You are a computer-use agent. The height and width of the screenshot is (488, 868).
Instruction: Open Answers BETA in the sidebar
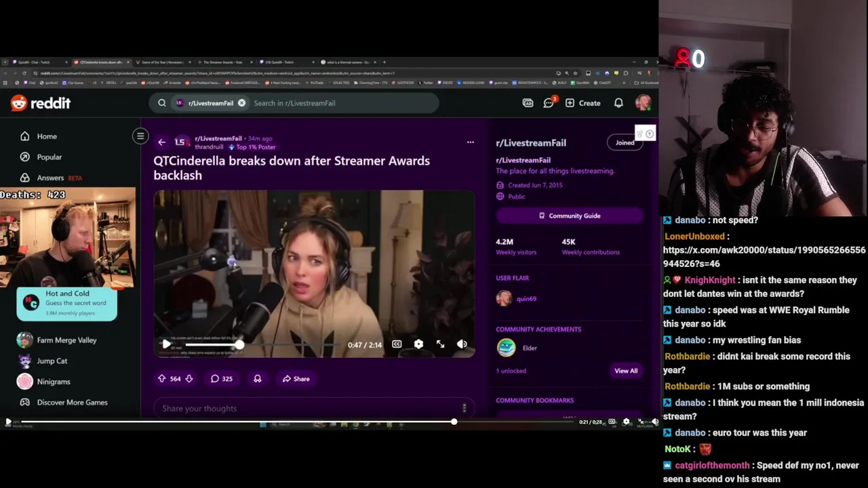(x=52, y=178)
